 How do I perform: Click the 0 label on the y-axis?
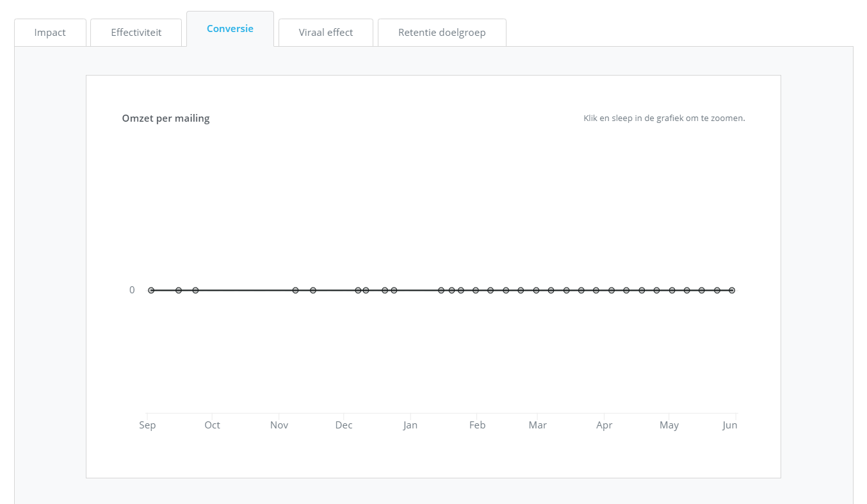[132, 290]
